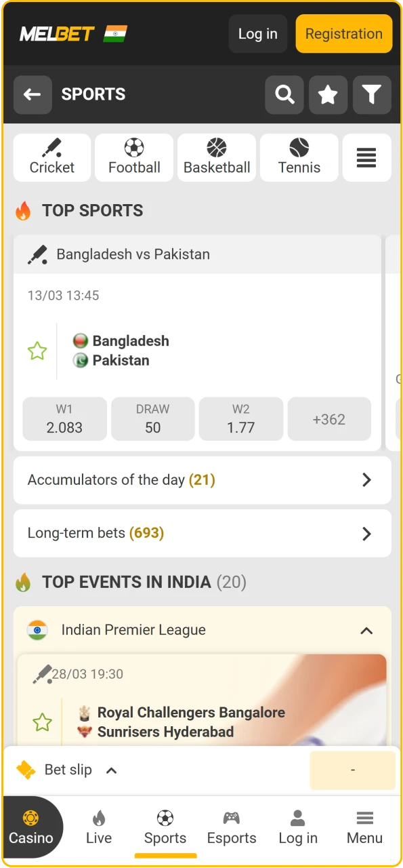
Task: Expand Accumulators of the day
Action: pyautogui.click(x=202, y=480)
